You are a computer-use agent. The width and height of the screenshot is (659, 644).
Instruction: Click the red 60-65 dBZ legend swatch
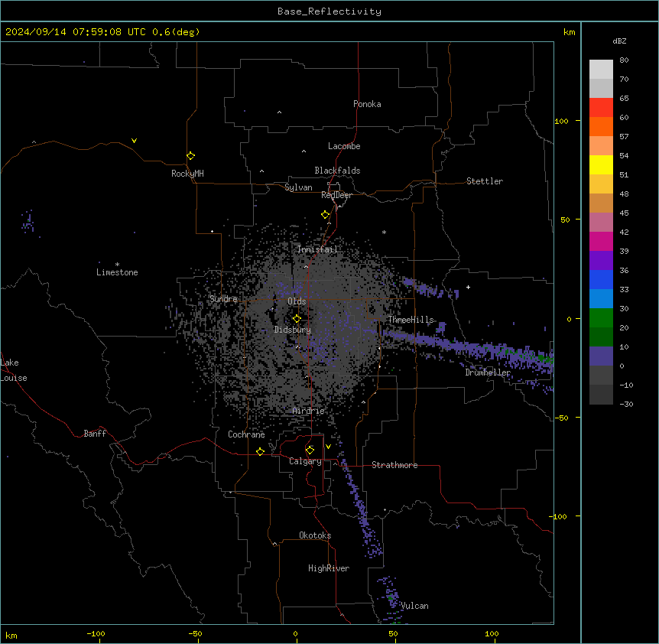[601, 108]
